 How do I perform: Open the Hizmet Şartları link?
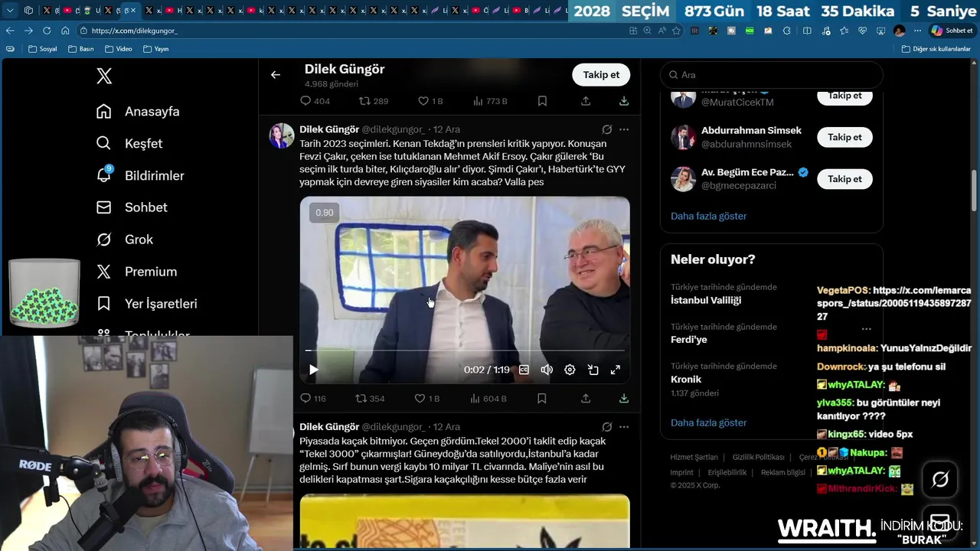coord(694,457)
